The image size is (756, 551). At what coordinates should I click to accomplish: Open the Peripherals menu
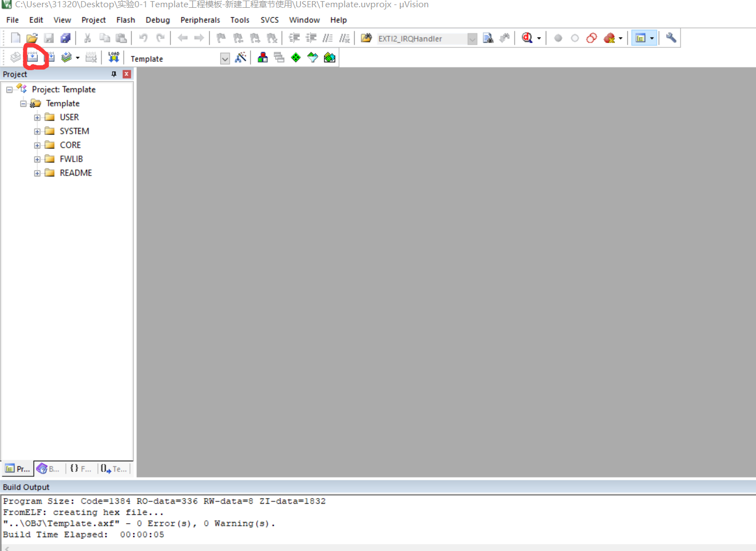click(x=200, y=20)
